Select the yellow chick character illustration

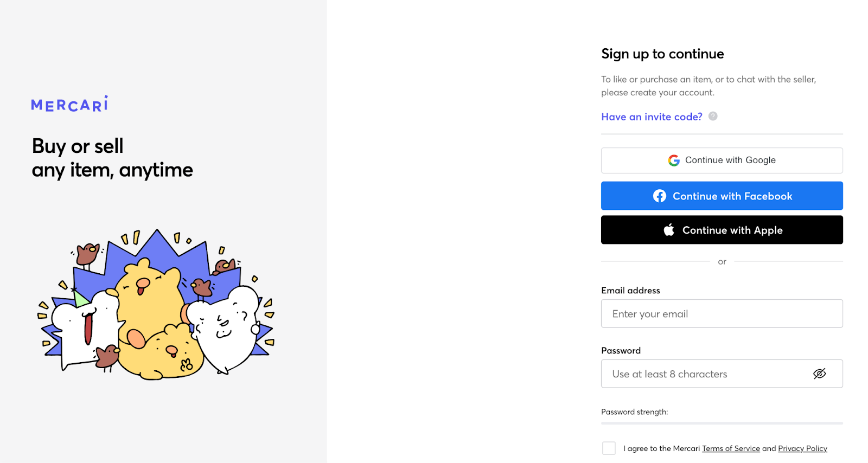(146, 309)
